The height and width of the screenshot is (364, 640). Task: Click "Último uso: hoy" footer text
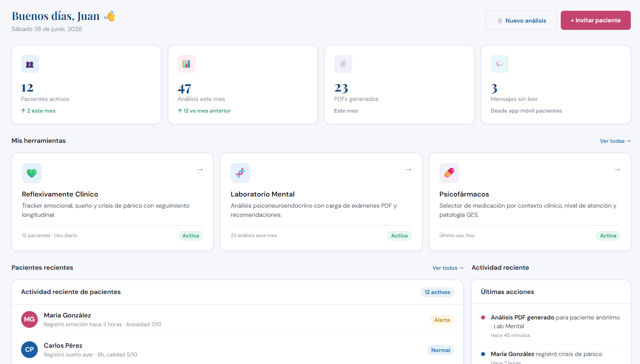[x=457, y=236]
